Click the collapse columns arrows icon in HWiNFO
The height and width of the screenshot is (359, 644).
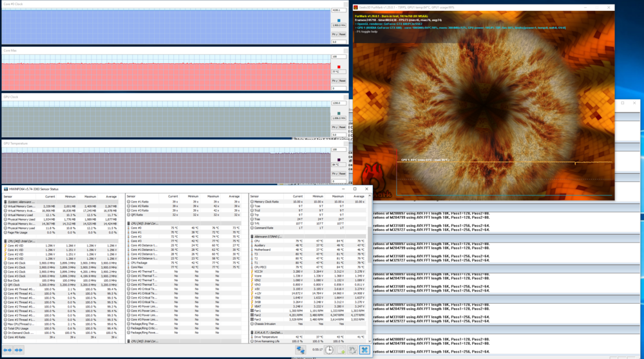19,350
